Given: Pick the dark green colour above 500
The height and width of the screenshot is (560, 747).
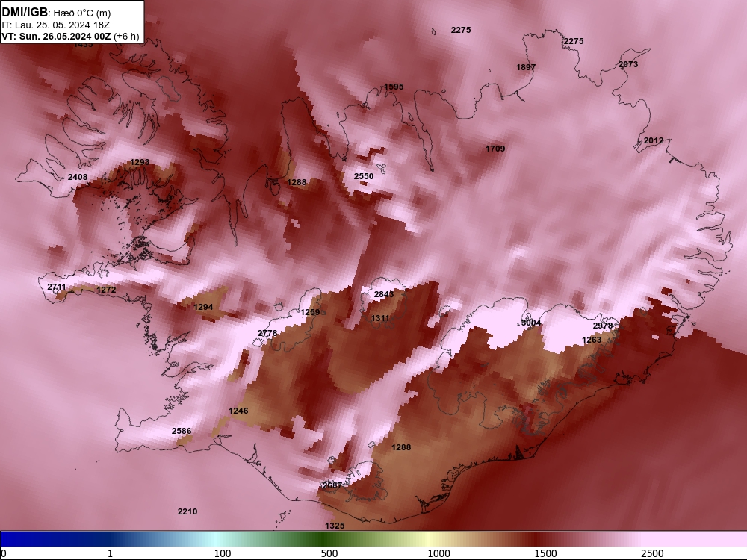Looking at the screenshot, I should pyautogui.click(x=324, y=538).
